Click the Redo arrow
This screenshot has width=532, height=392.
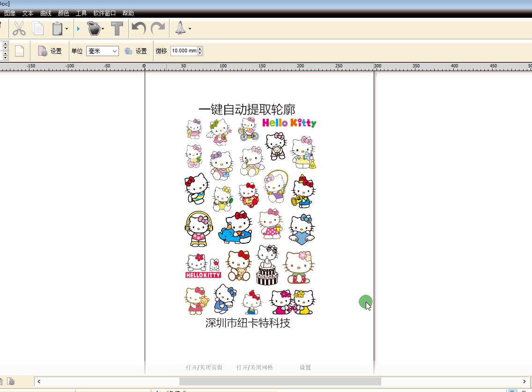click(x=158, y=29)
